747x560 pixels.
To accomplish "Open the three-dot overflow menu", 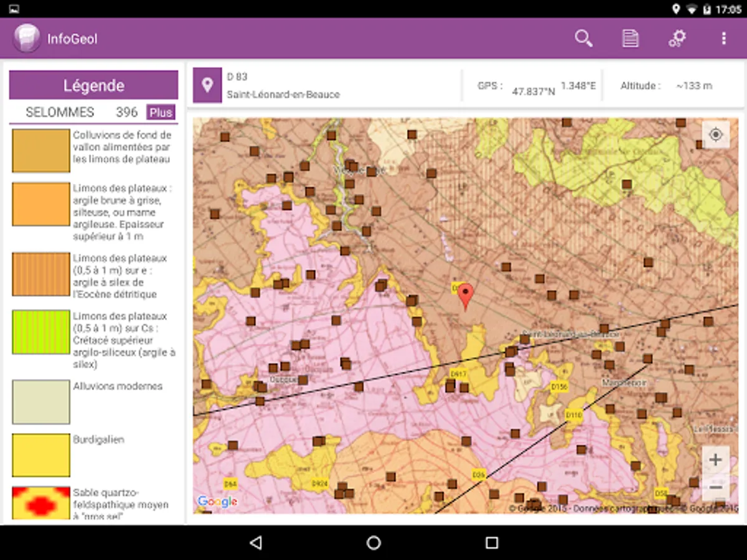I will pos(723,39).
